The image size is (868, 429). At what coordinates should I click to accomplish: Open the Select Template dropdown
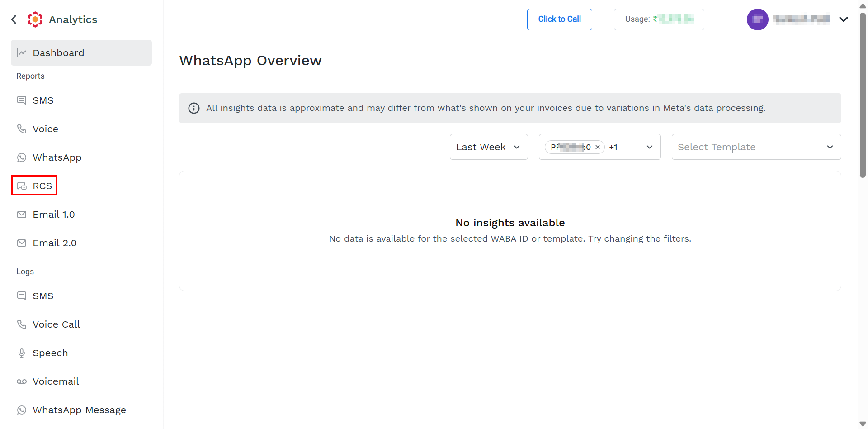coord(756,147)
